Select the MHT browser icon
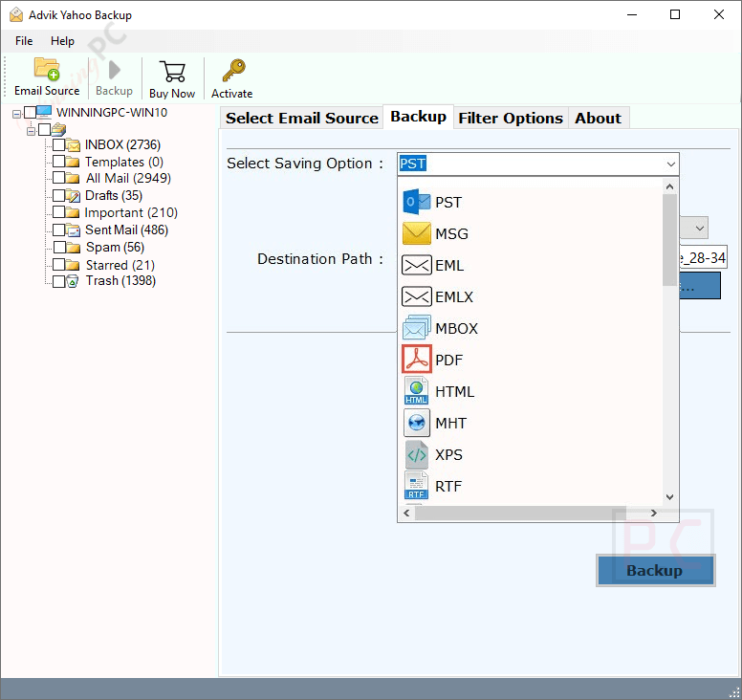Screen dimensions: 742x700 point(417,423)
